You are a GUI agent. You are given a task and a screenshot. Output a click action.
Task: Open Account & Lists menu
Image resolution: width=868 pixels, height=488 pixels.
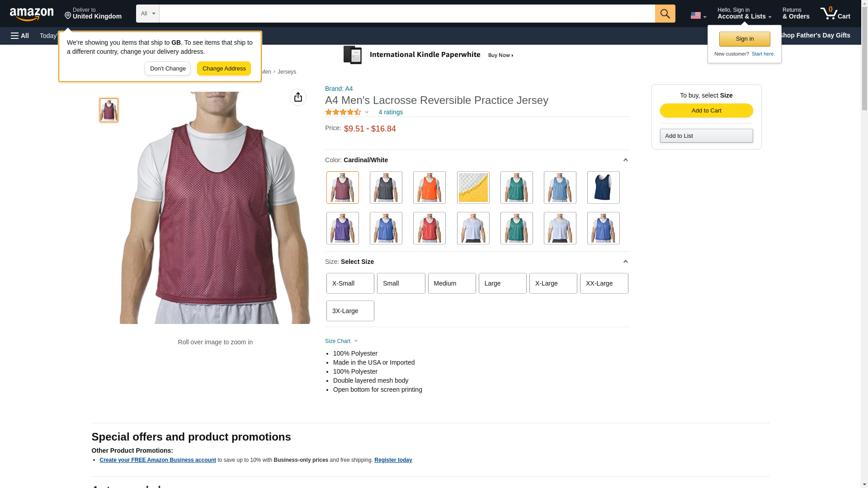pos(744,14)
